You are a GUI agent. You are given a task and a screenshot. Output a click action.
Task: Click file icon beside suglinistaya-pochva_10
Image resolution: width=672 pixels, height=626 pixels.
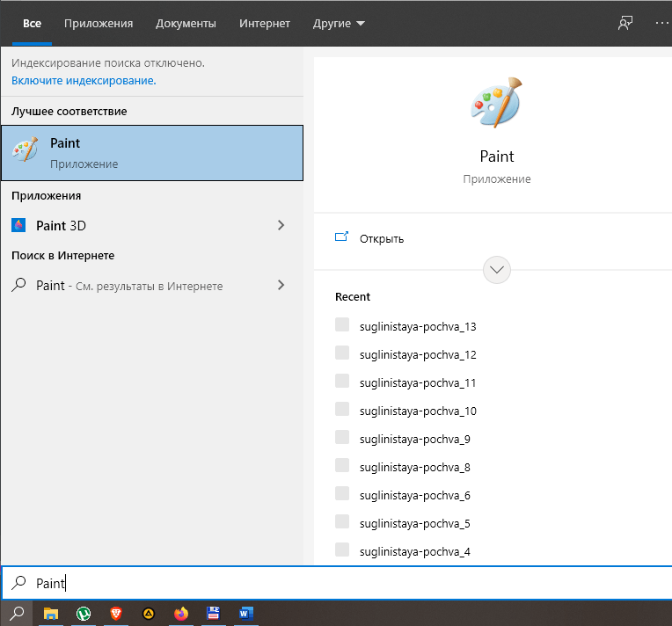(342, 409)
